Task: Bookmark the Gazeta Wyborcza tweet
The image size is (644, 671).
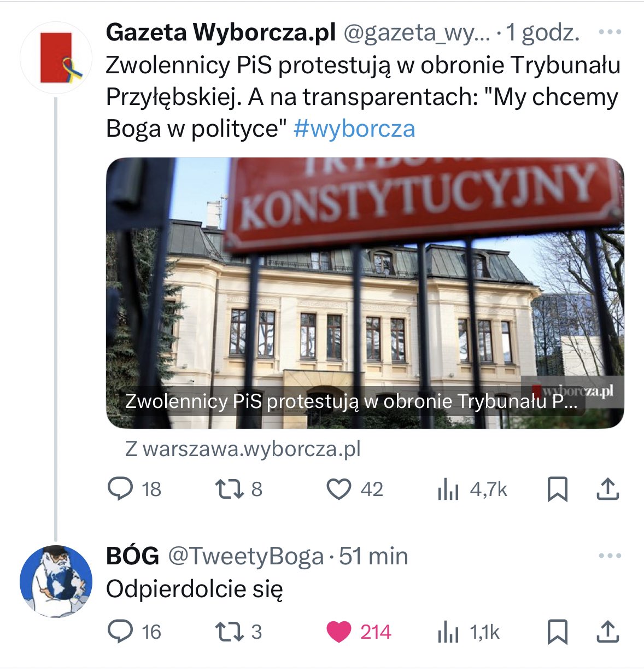Action: (x=557, y=489)
